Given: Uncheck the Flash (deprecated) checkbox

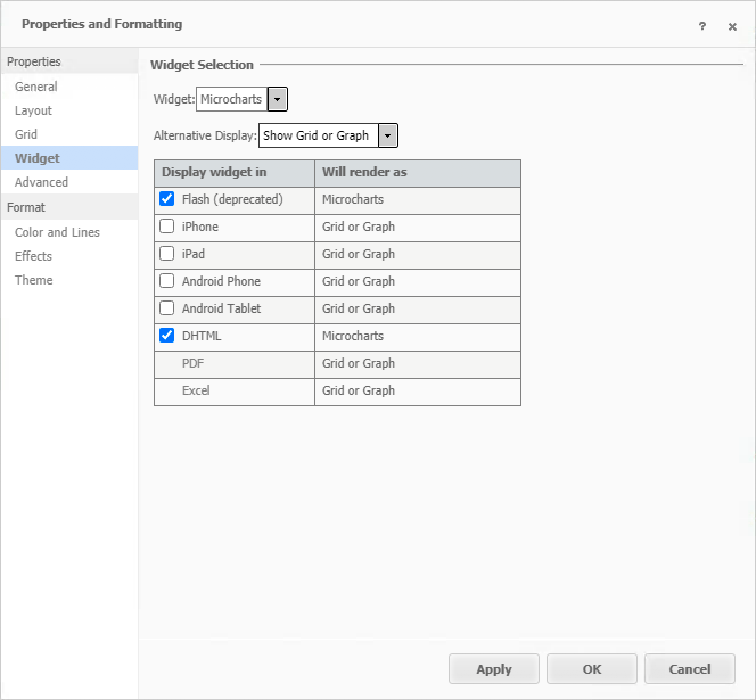Looking at the screenshot, I should pos(167,199).
